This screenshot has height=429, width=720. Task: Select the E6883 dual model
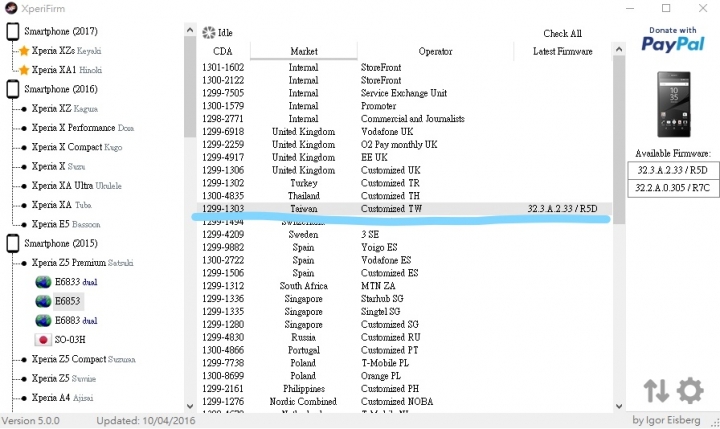(75, 320)
